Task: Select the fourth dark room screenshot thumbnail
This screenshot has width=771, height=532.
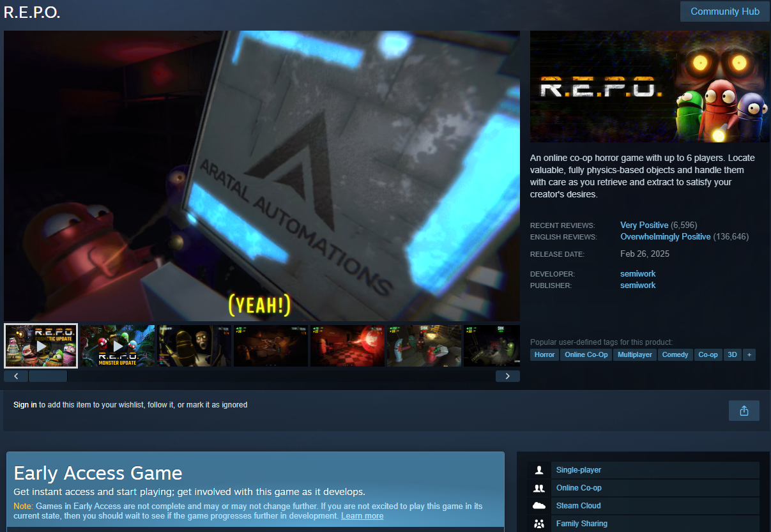Action: point(271,346)
